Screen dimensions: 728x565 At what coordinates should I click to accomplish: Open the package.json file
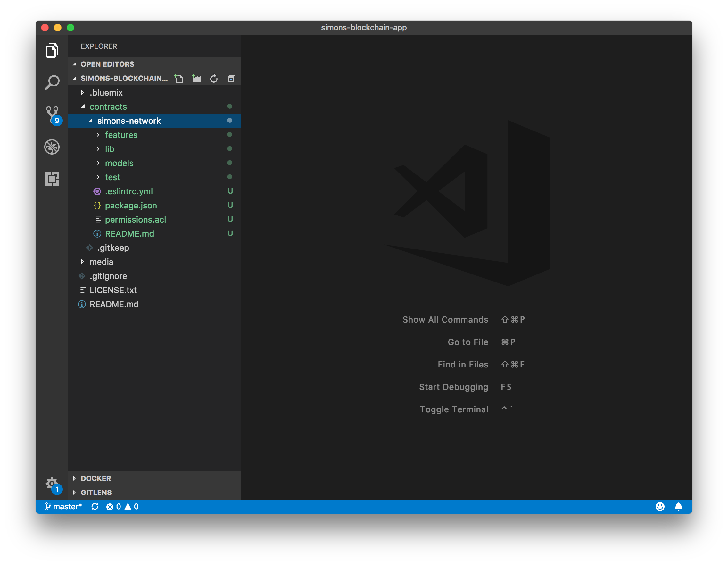(x=131, y=206)
